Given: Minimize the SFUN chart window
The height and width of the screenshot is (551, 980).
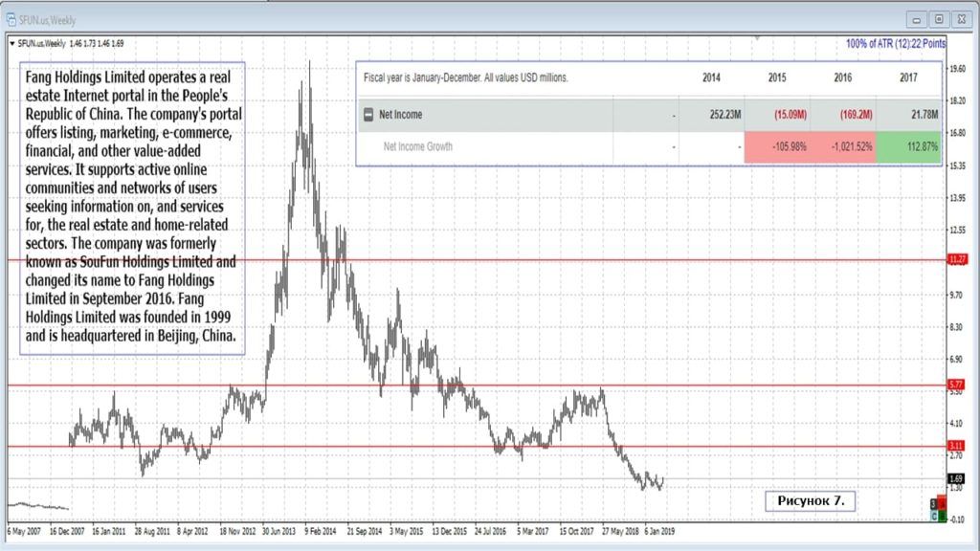Looking at the screenshot, I should point(917,19).
